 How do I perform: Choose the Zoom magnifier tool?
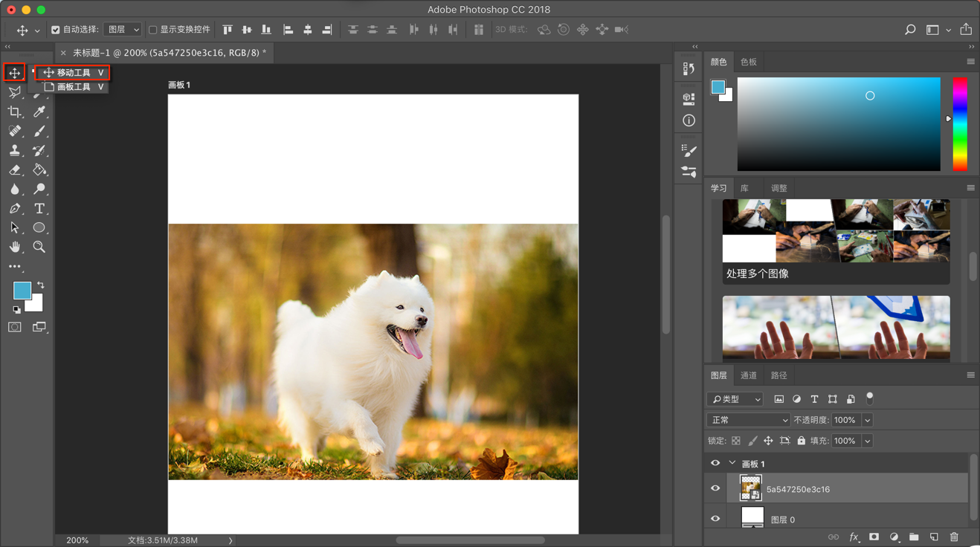[x=39, y=247]
